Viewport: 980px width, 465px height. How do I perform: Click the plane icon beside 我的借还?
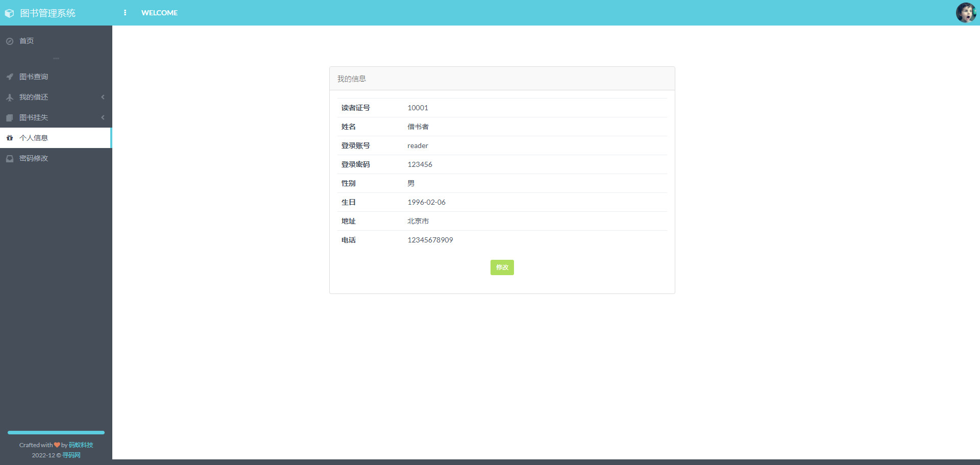point(10,97)
